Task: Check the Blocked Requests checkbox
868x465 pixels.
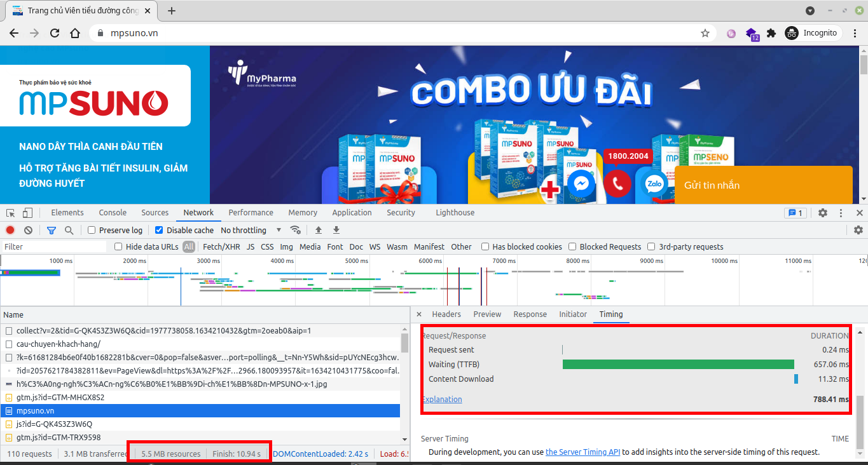Action: pos(572,247)
